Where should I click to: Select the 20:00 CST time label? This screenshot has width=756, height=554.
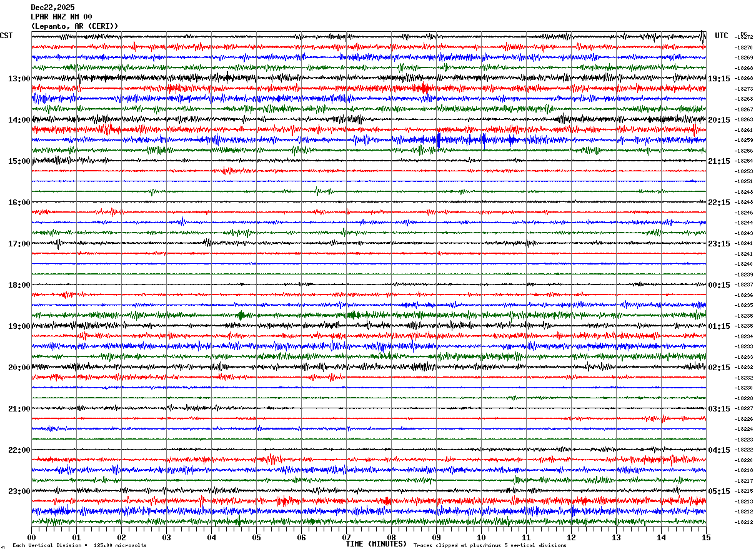point(19,368)
